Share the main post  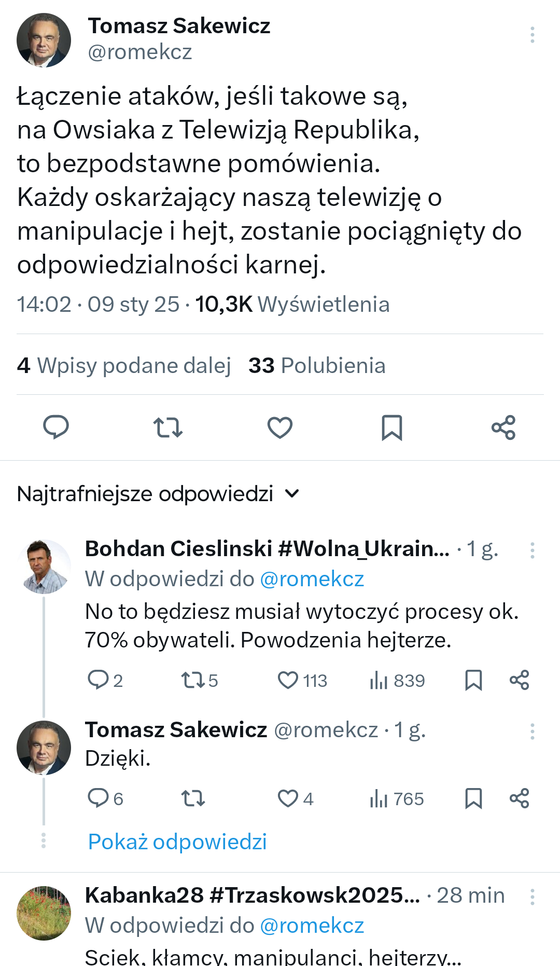pyautogui.click(x=503, y=427)
